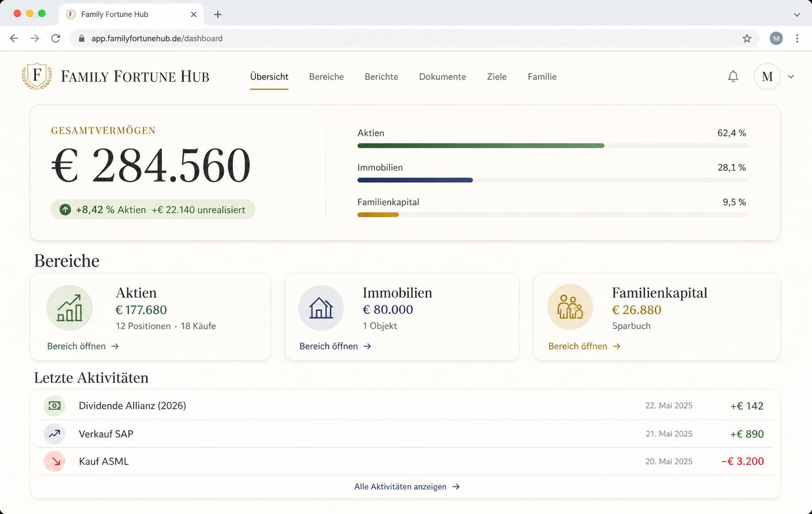This screenshot has height=514, width=812.
Task: Click the Kauf ASML red arrow icon
Action: click(x=55, y=462)
